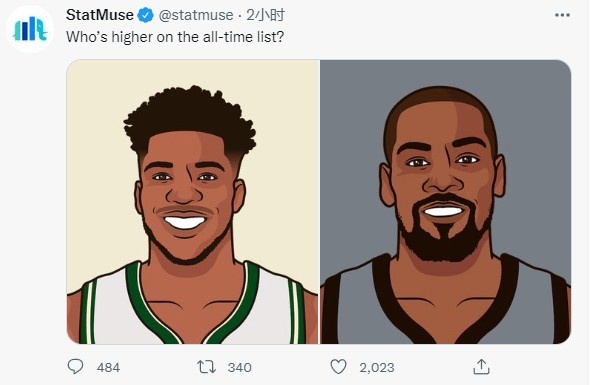Click the reply count 484
591x385 pixels.
[108, 367]
